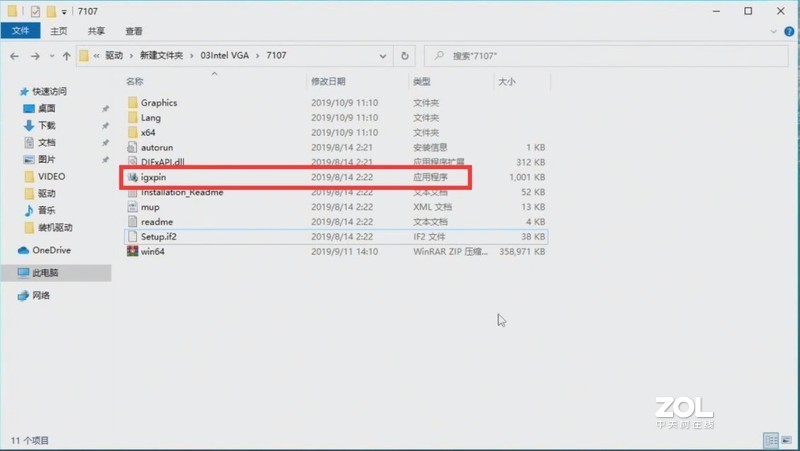The width and height of the screenshot is (800, 451).
Task: Maximize the 7107 Explorer window
Action: tap(748, 11)
